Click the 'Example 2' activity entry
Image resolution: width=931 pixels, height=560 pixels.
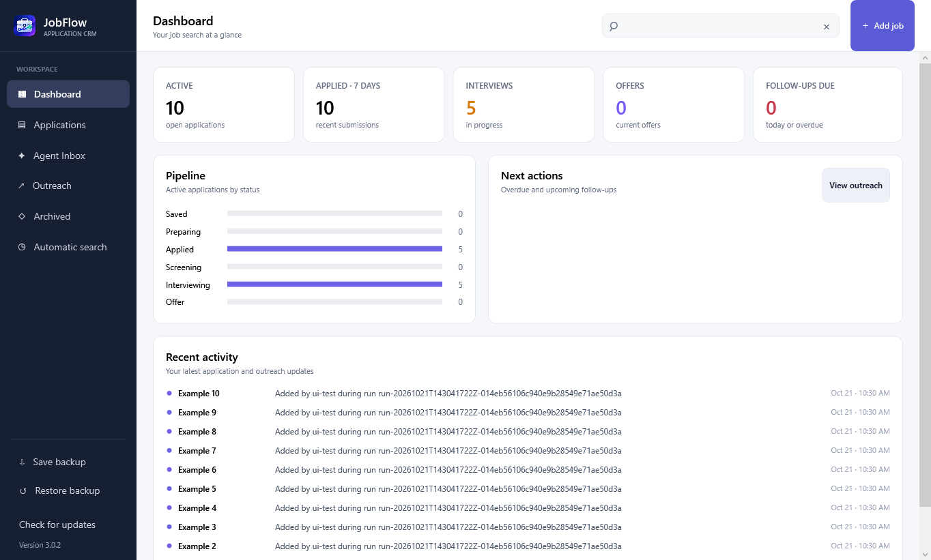[x=528, y=546]
